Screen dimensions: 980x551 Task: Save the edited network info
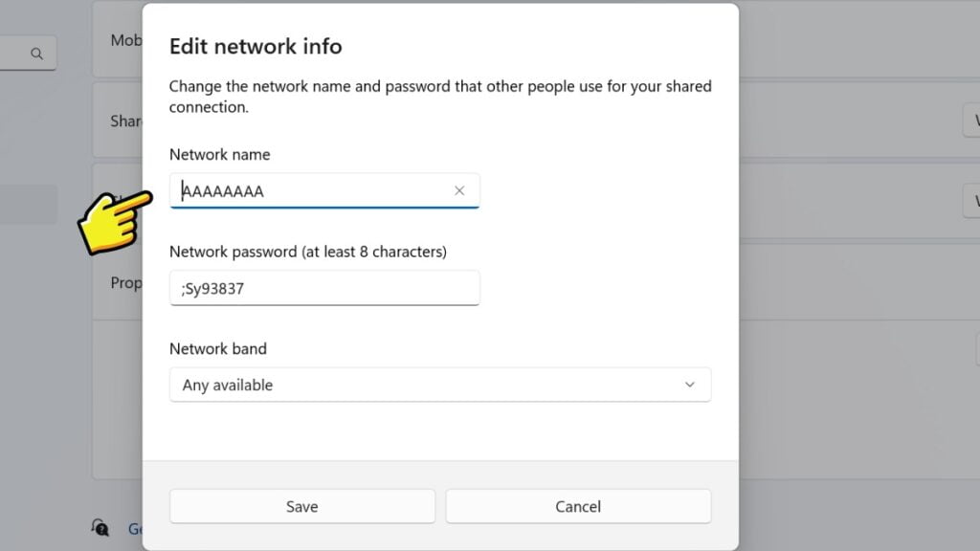click(301, 506)
